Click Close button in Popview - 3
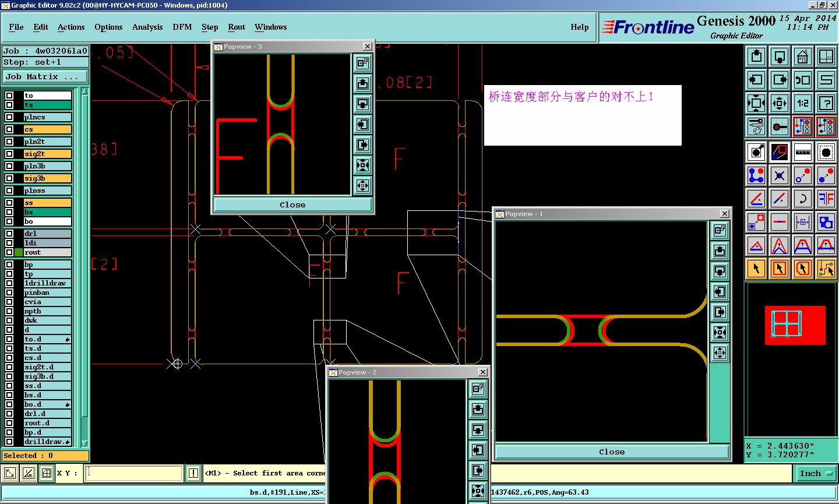Viewport: 839px width, 504px height. 292,205
